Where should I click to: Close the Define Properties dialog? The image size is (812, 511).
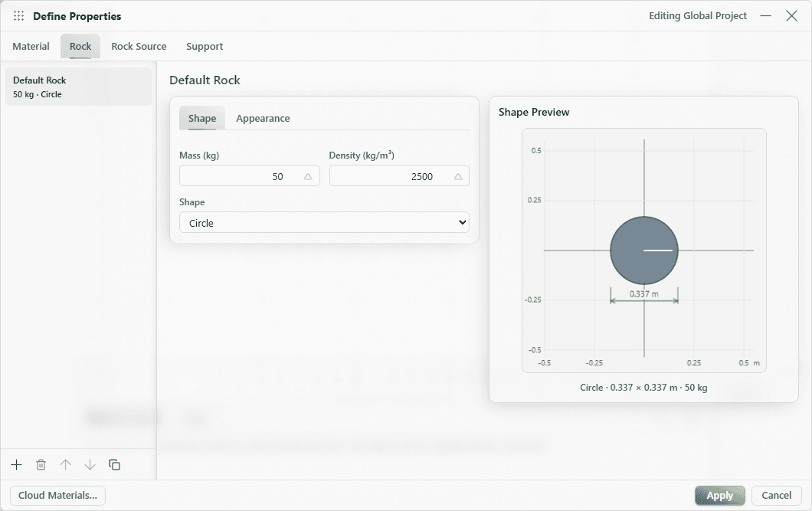[791, 16]
